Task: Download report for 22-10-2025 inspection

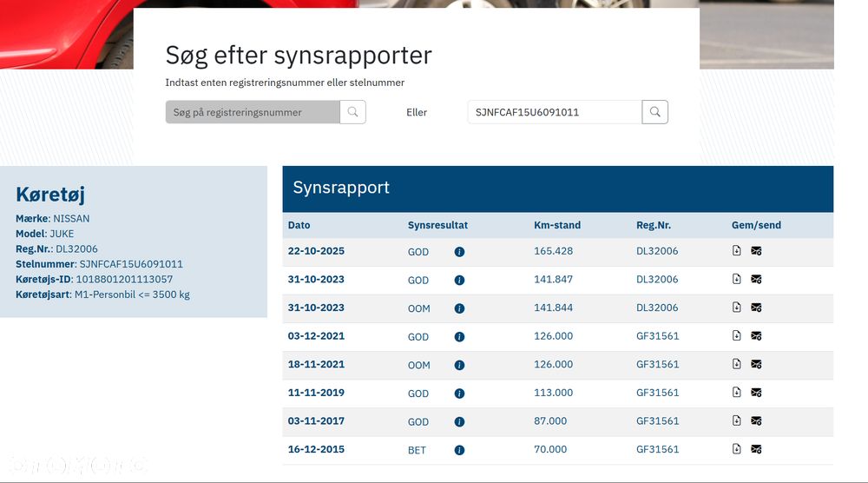Action: 736,250
